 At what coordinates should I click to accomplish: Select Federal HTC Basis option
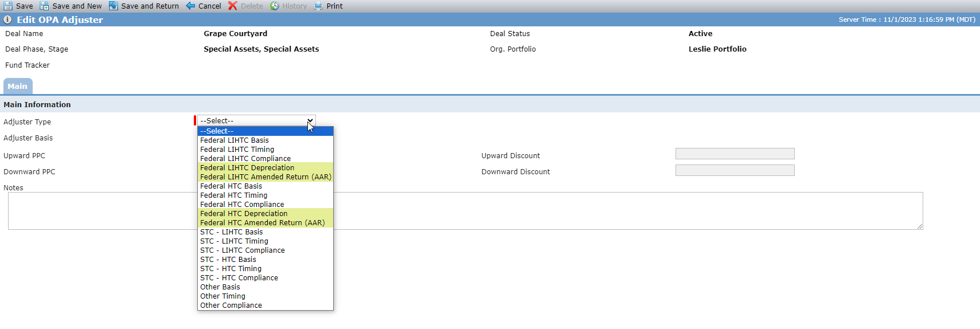click(x=266, y=186)
